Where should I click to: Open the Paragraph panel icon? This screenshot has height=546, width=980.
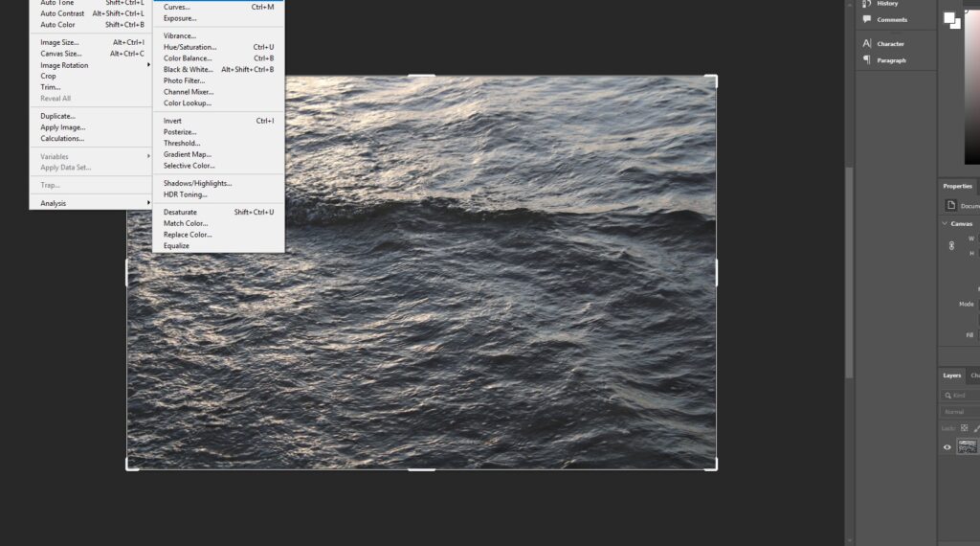pyautogui.click(x=867, y=60)
